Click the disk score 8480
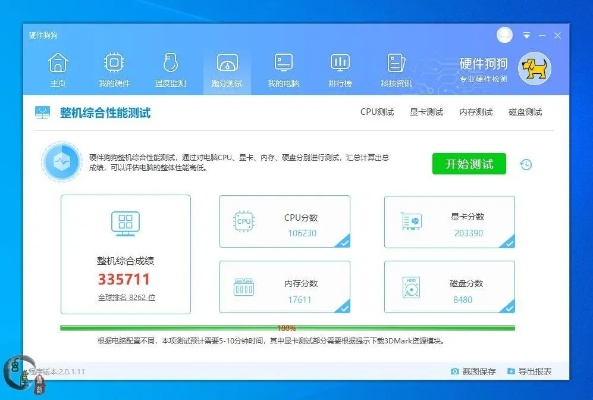The width and height of the screenshot is (593, 400). coord(463,300)
